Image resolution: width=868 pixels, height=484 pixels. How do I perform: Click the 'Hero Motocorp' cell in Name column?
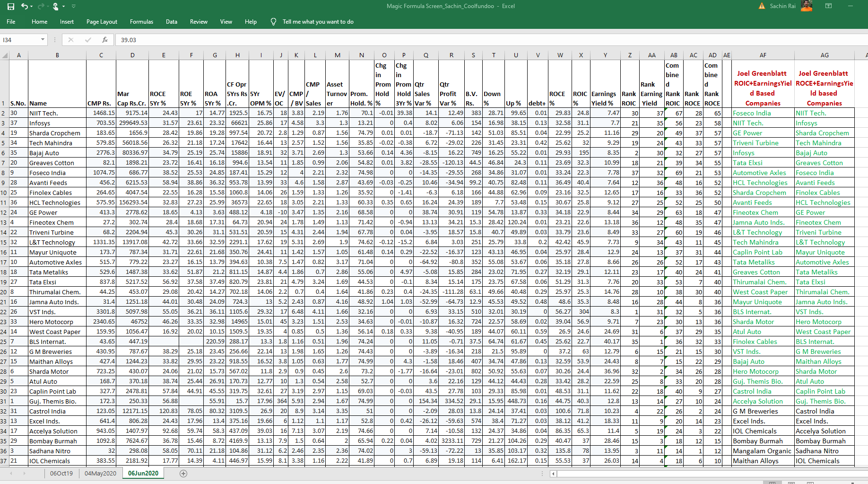[x=57, y=322]
